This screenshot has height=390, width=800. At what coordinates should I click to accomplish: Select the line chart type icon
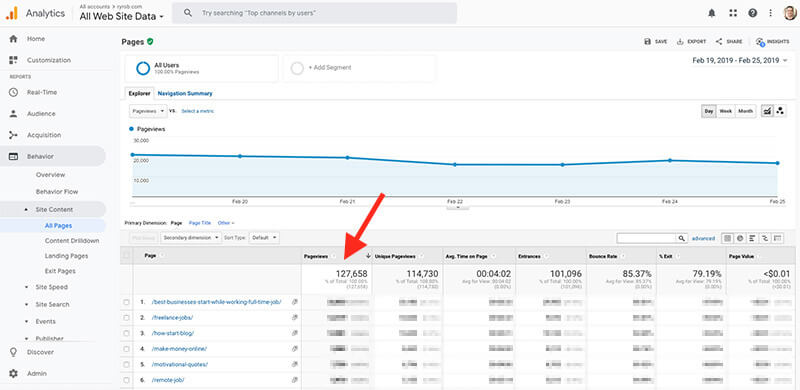click(x=767, y=111)
